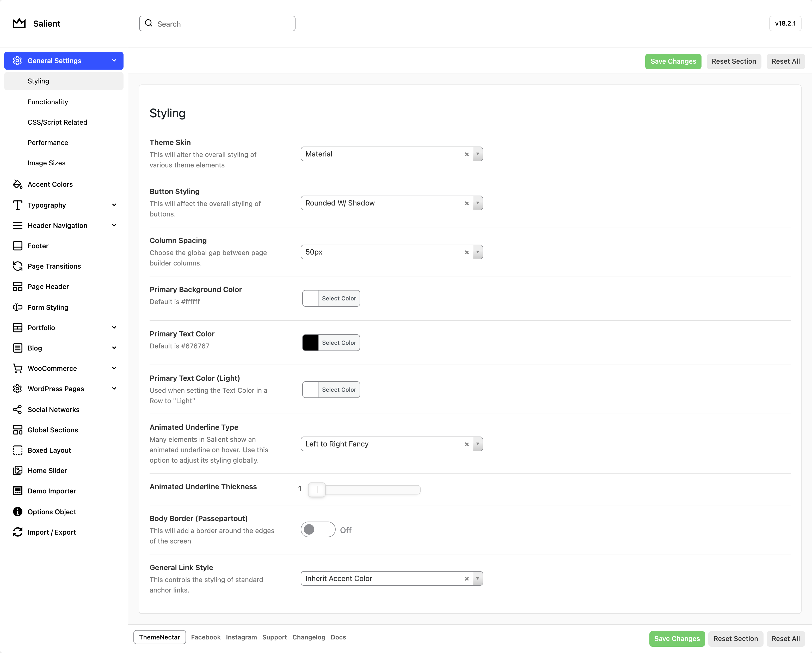Click the Portfolio grid icon
This screenshot has height=653, width=812.
pos(17,328)
